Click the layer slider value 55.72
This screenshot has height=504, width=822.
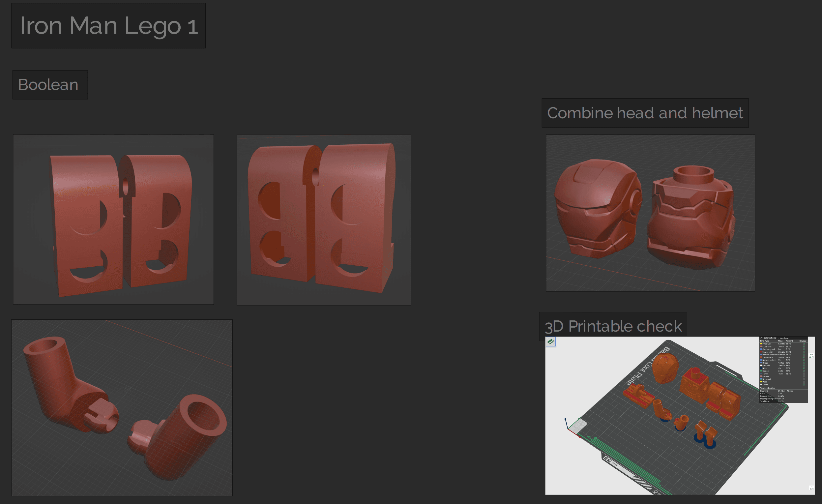[x=811, y=357]
